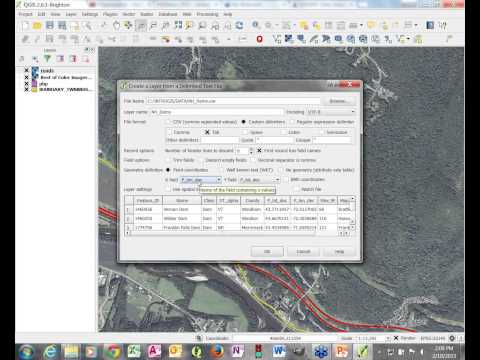Screen dimensions: 480x360
Task: Open Internet Explorer from taskbar
Action: (x=50, y=351)
